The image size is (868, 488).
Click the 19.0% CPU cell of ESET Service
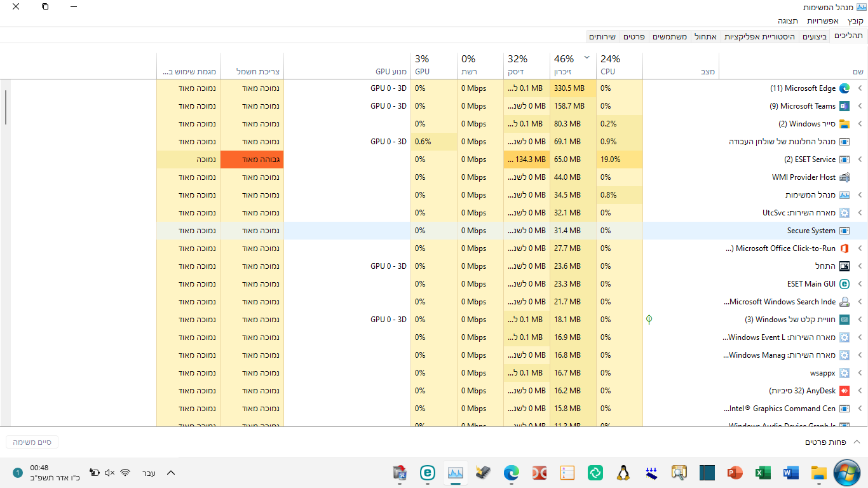(x=620, y=159)
